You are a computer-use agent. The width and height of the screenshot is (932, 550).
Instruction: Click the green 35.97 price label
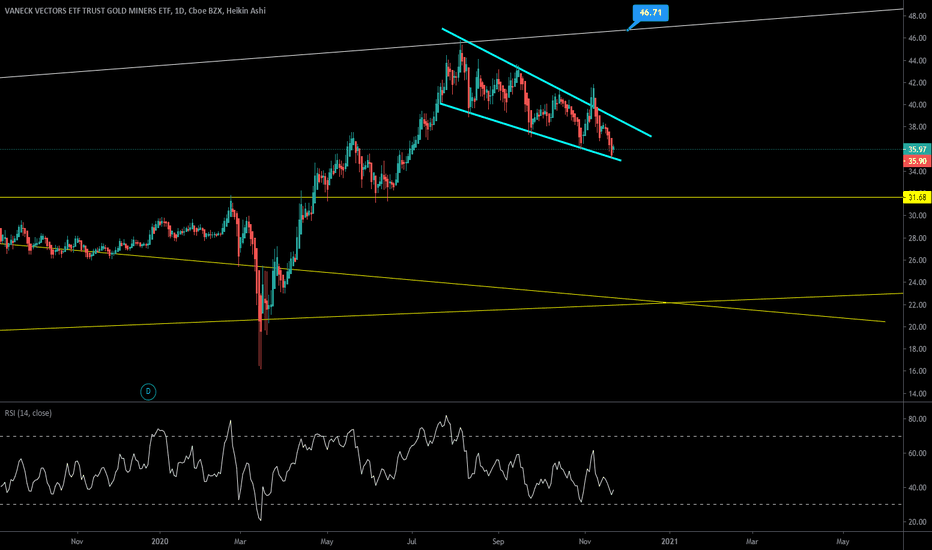coord(917,149)
